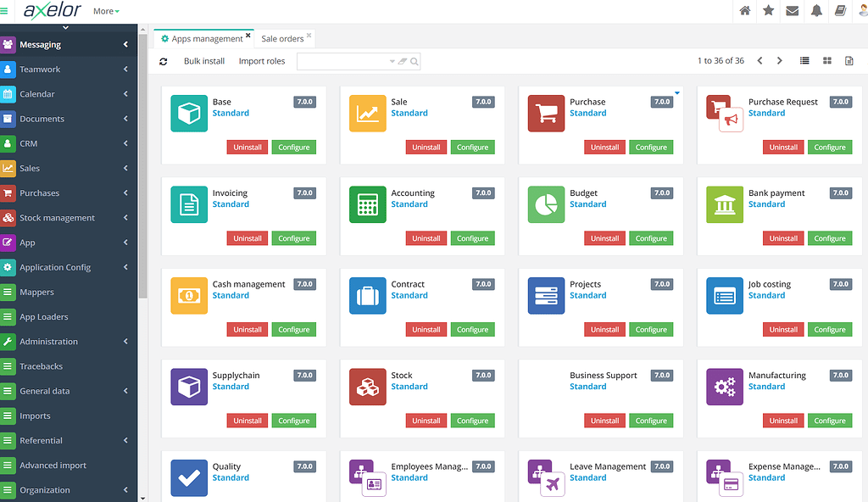Open the refresh icon in the toolbar
Screen dimensions: 868x502
pyautogui.click(x=163, y=61)
